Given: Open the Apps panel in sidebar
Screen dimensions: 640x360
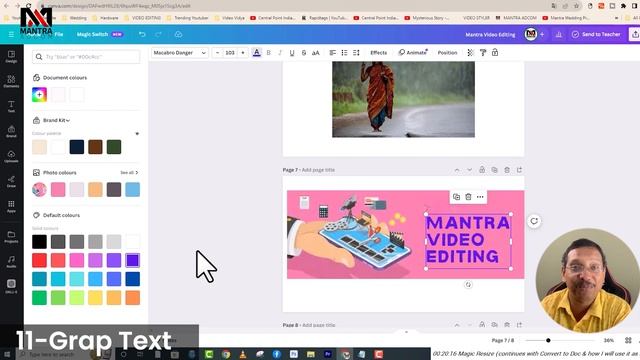Looking at the screenshot, I should tap(11, 206).
